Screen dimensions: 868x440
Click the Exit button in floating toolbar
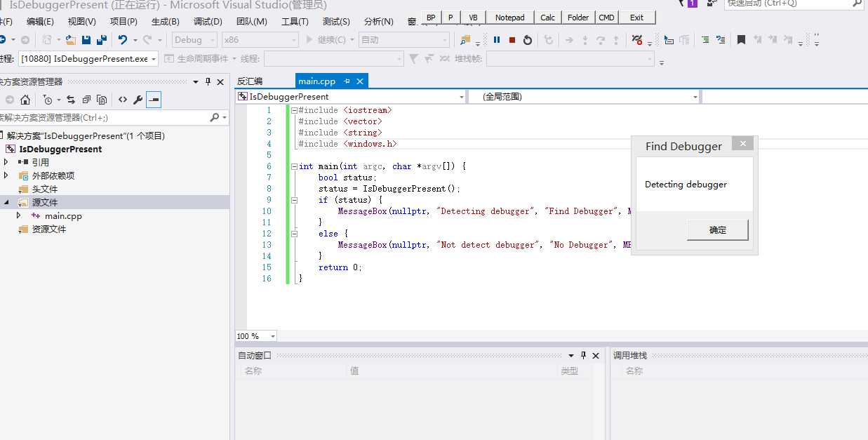(x=636, y=18)
